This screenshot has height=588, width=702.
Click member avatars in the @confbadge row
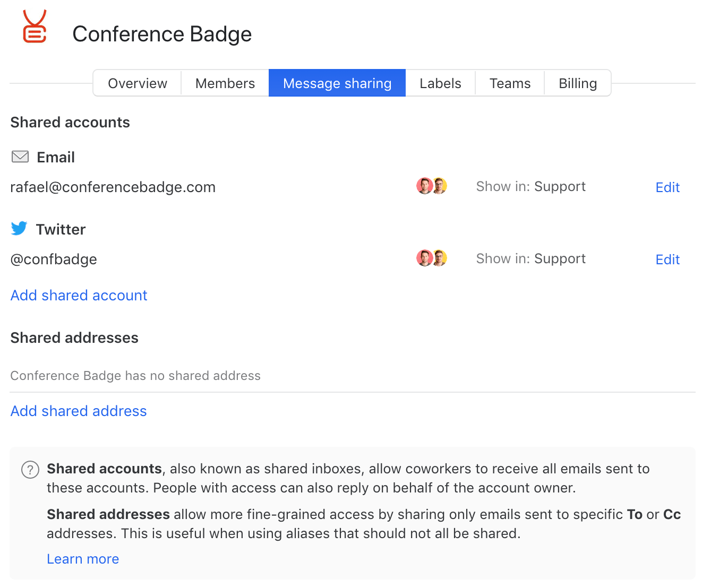432,258
